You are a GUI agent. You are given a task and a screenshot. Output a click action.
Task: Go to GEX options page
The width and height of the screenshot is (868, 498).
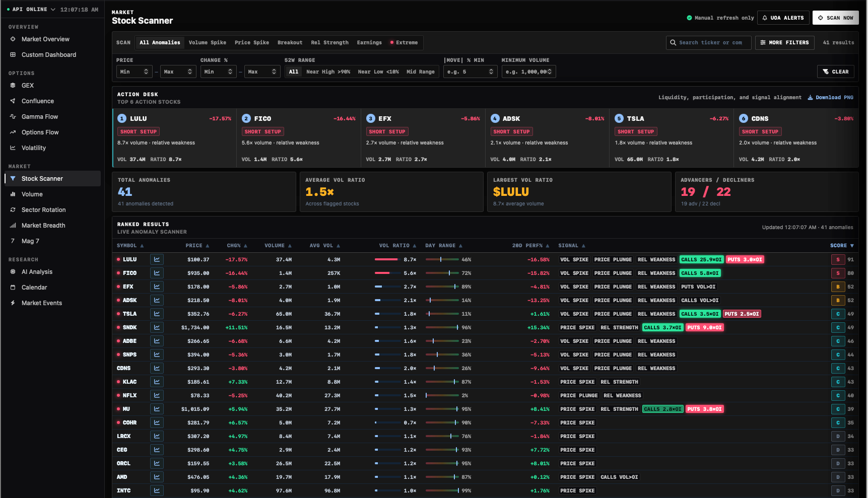(52, 86)
